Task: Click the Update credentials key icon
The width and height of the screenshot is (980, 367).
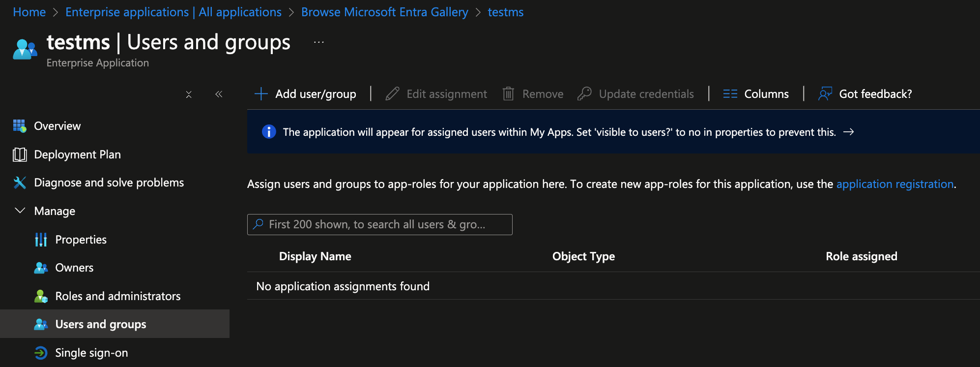Action: (x=584, y=94)
